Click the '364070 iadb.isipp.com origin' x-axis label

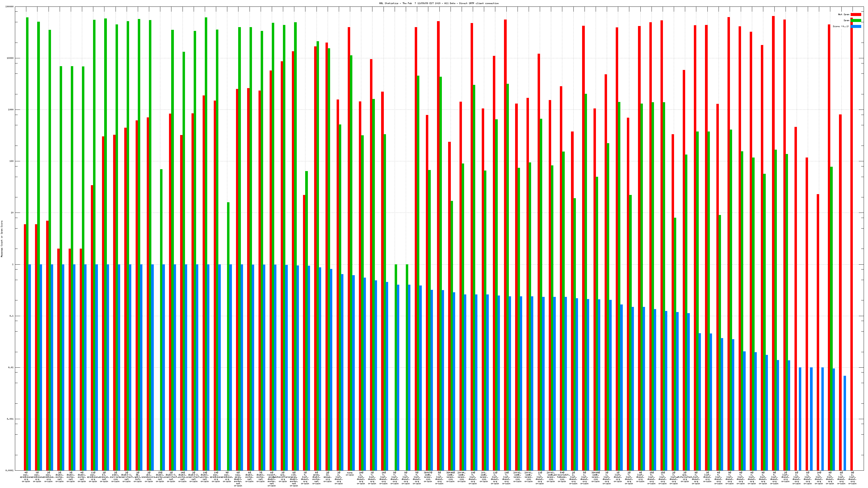[x=428, y=477]
